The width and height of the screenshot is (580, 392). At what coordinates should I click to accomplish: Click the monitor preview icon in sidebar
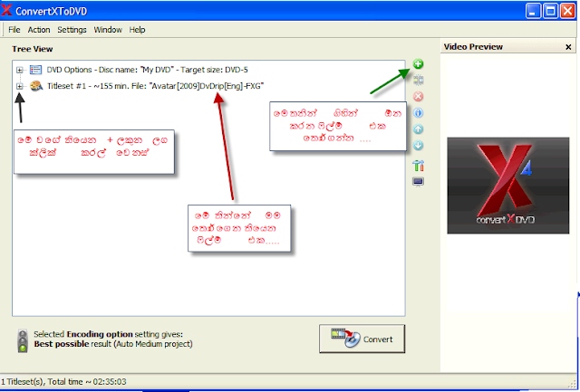click(418, 182)
